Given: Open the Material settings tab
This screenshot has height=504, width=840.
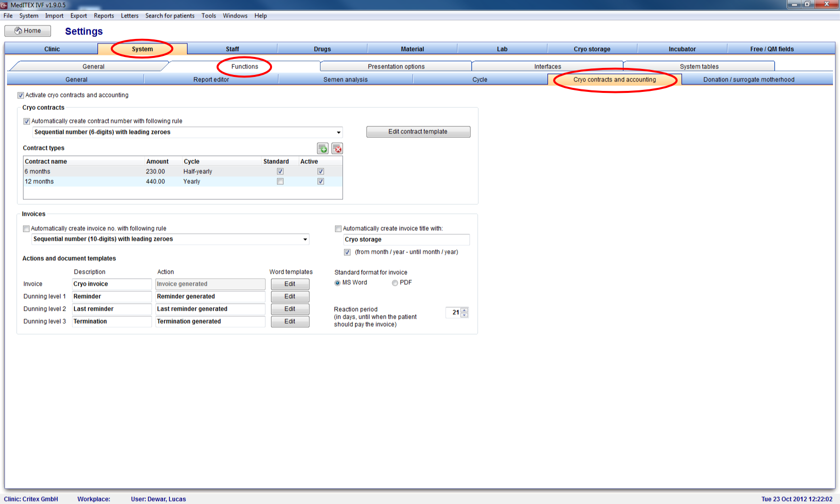Looking at the screenshot, I should [x=412, y=49].
